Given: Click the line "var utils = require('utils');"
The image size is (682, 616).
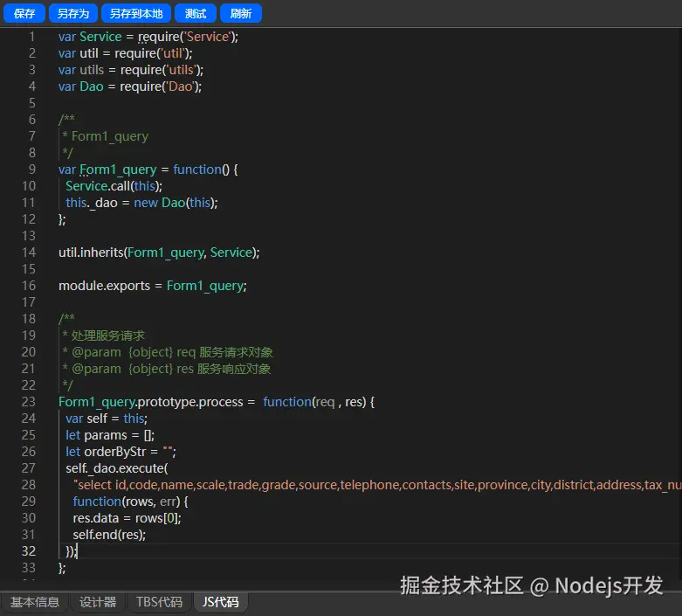Looking at the screenshot, I should click(x=131, y=70).
